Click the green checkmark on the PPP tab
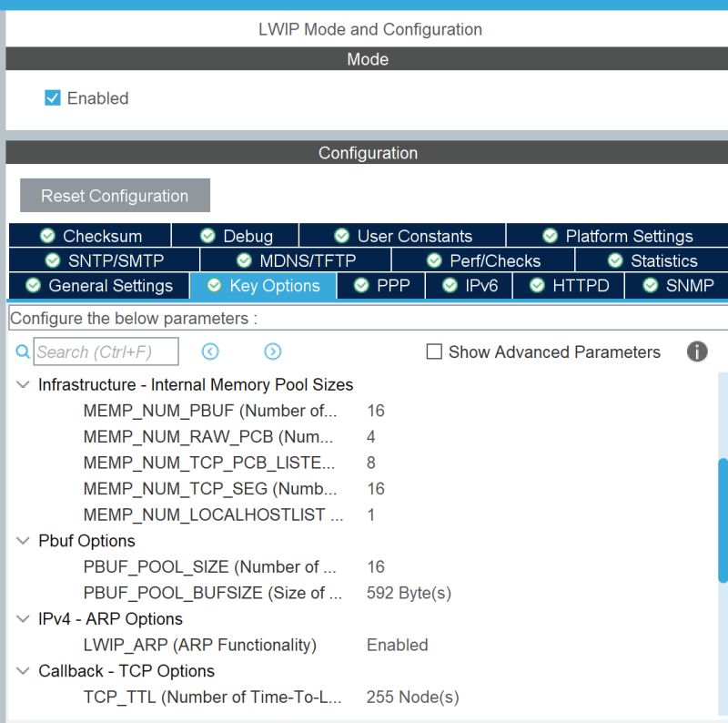The image size is (728, 723). (x=359, y=285)
